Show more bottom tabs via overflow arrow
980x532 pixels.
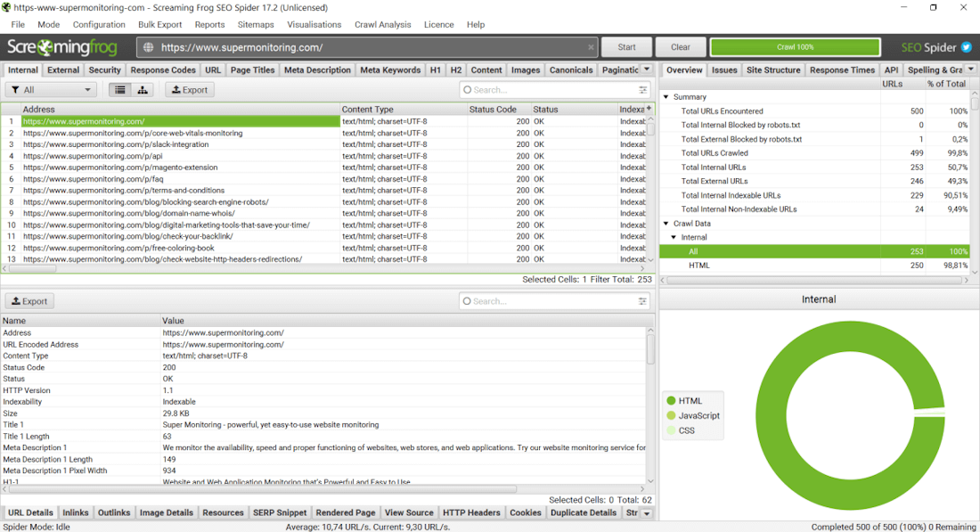pos(647,513)
